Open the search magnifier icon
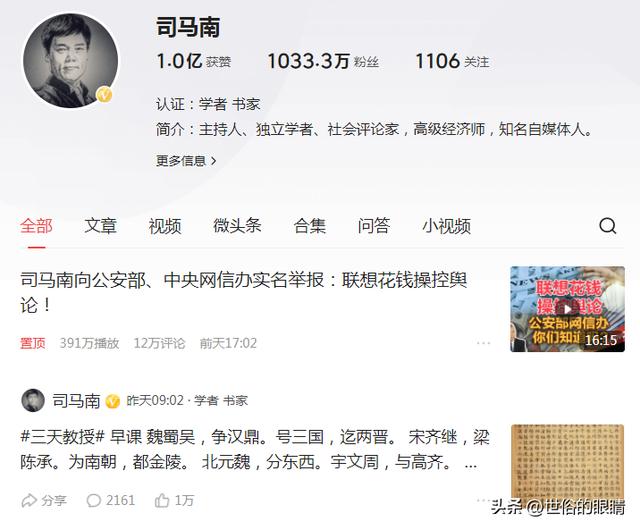 607,226
